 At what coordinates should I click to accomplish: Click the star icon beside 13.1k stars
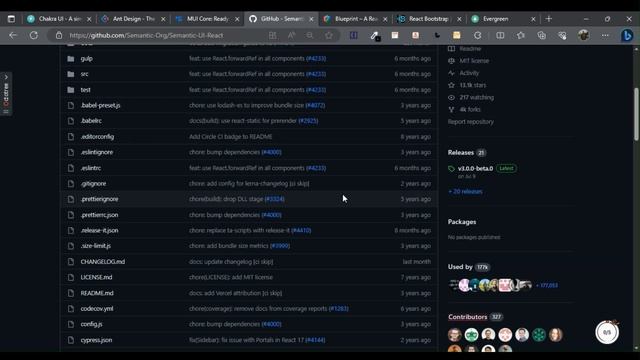[x=451, y=85]
